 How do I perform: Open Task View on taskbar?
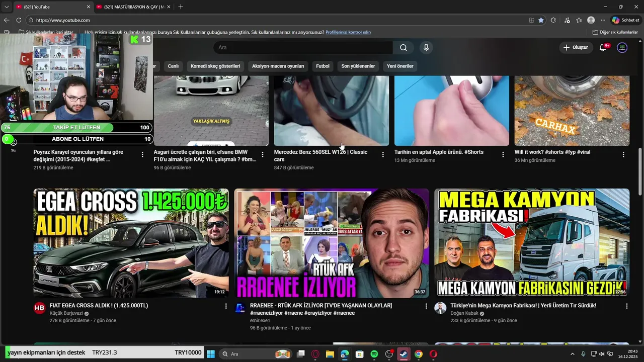coord(301,354)
